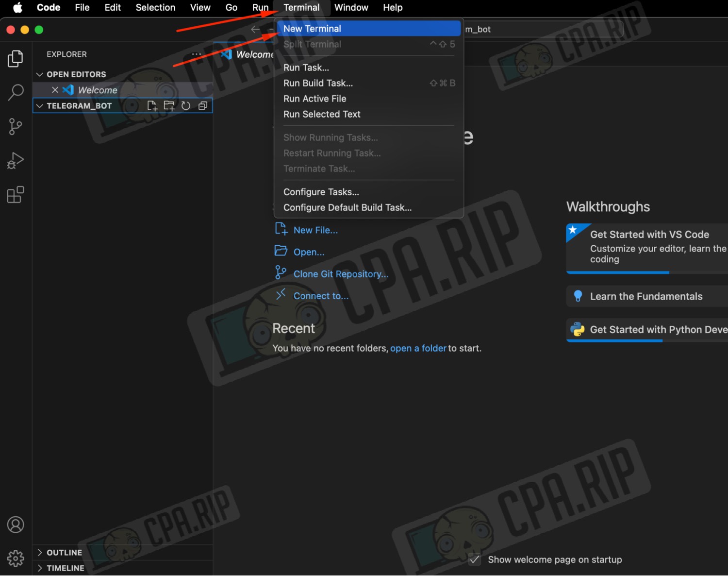Choose Configure Default Build Task... entry
The width and height of the screenshot is (728, 576).
(369, 207)
